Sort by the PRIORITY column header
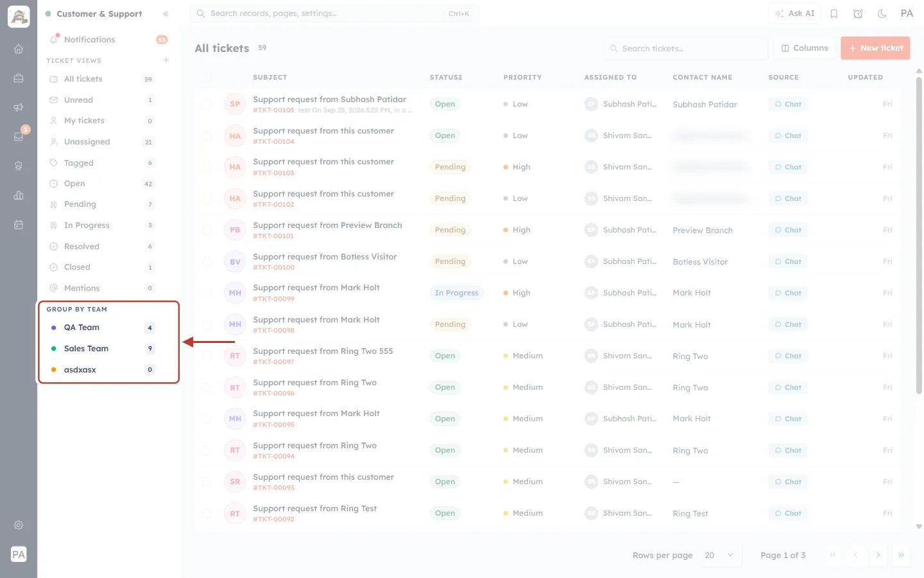924x578 pixels. pyautogui.click(x=522, y=77)
